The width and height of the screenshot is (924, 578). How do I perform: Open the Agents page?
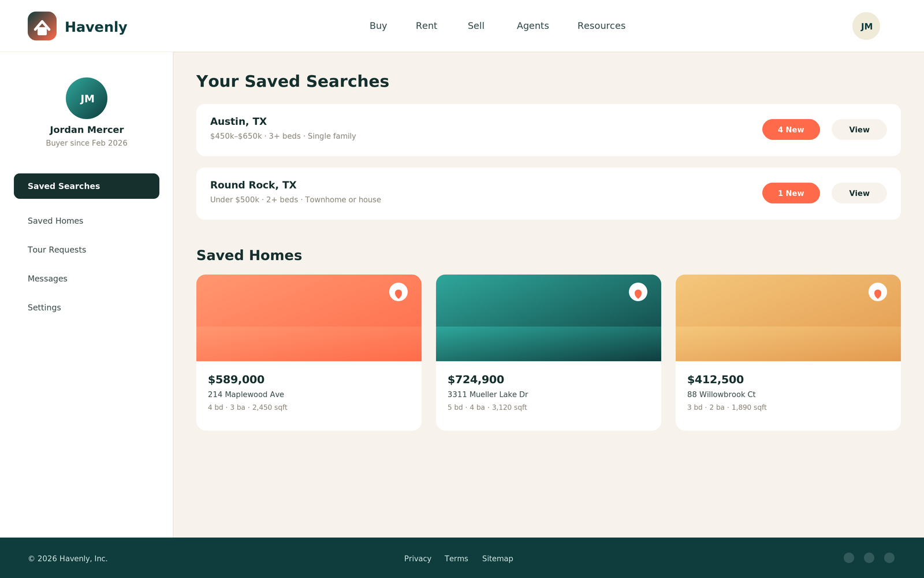point(532,26)
